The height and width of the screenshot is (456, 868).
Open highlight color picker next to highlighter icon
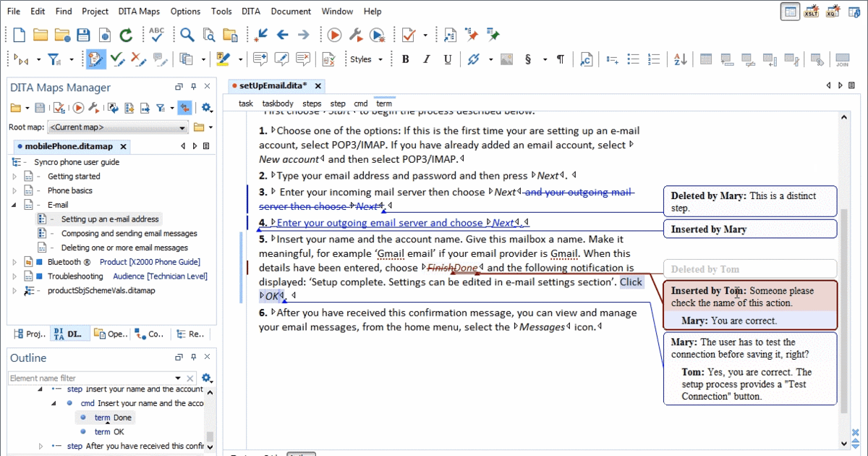pos(239,59)
